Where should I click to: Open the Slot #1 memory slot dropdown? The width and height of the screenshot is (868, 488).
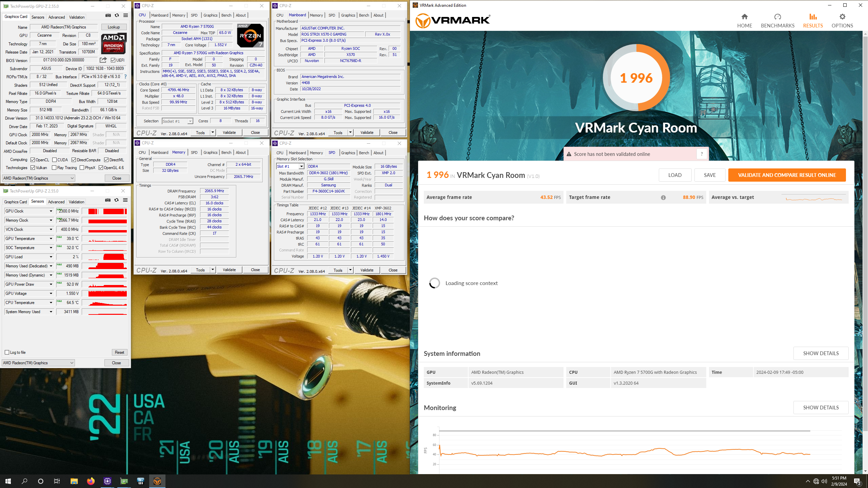point(290,166)
